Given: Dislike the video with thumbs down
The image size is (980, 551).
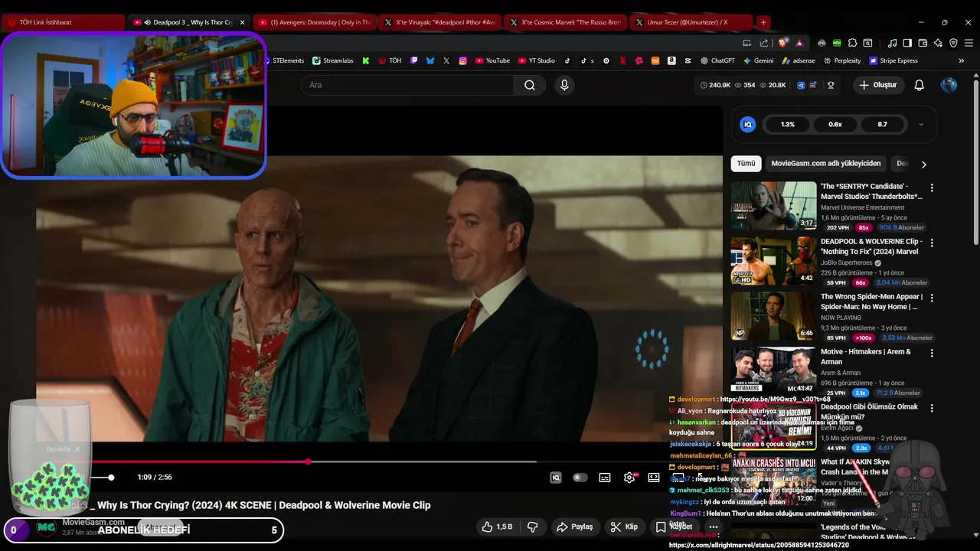Looking at the screenshot, I should [x=532, y=527].
